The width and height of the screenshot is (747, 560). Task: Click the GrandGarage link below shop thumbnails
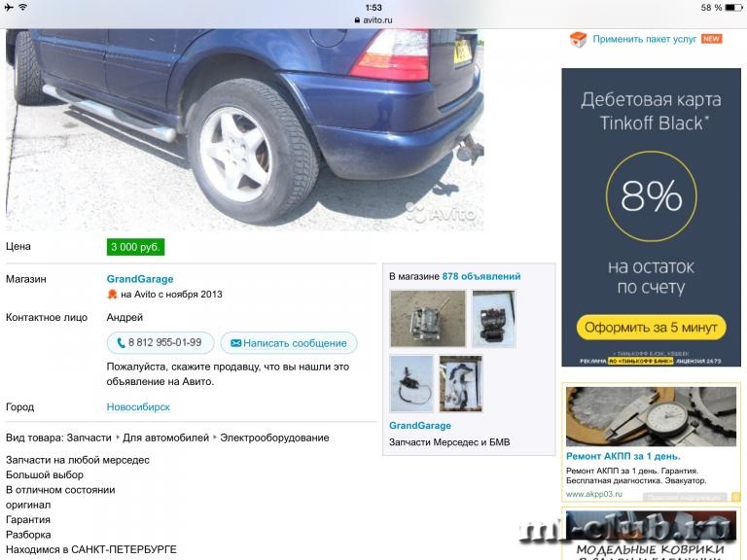[x=420, y=426]
